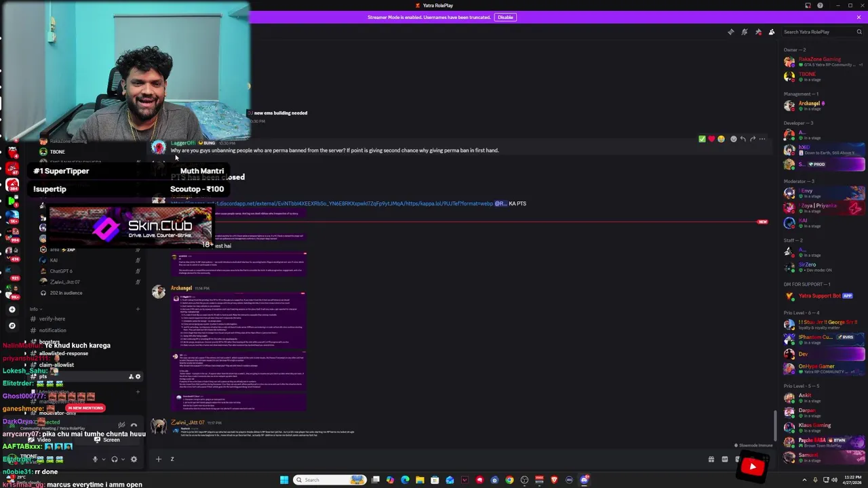Image resolution: width=868 pixels, height=488 pixels.
Task: Dismiss the Streamer Mode banner
Action: pyautogui.click(x=859, y=17)
